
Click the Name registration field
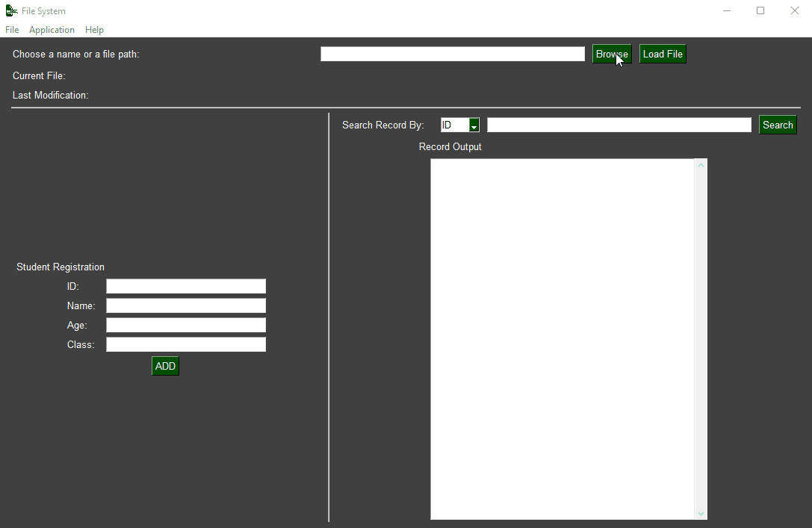(x=185, y=305)
